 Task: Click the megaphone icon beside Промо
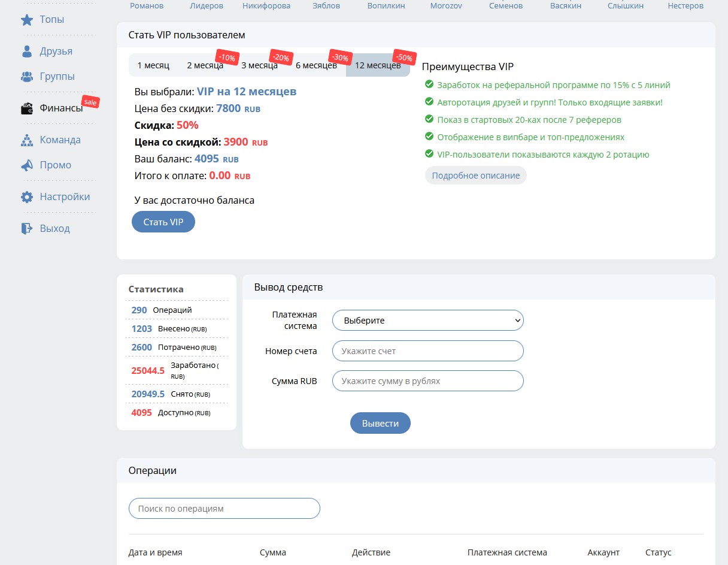click(x=27, y=165)
